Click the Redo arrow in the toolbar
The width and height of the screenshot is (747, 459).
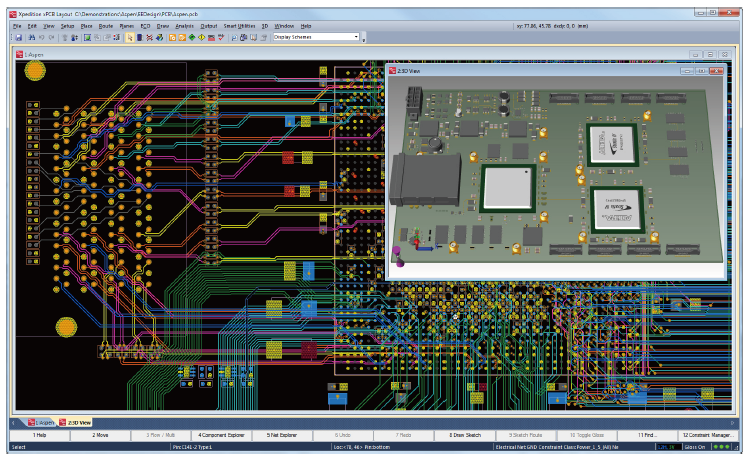click(x=51, y=37)
